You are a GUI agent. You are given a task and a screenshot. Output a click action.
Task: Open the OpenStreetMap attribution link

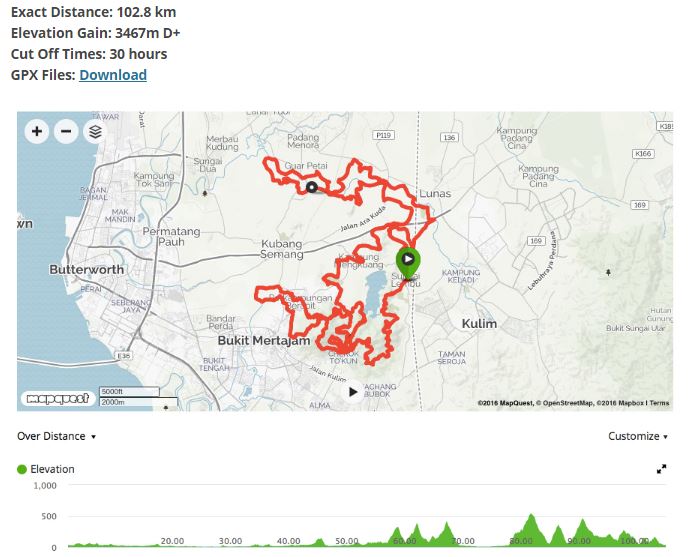[x=567, y=403]
